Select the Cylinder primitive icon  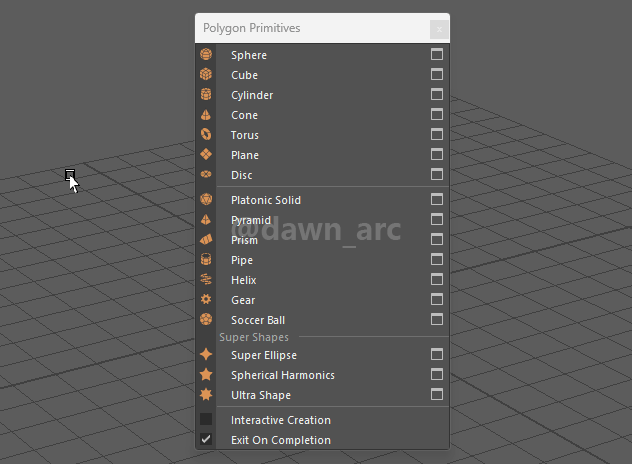tap(206, 95)
